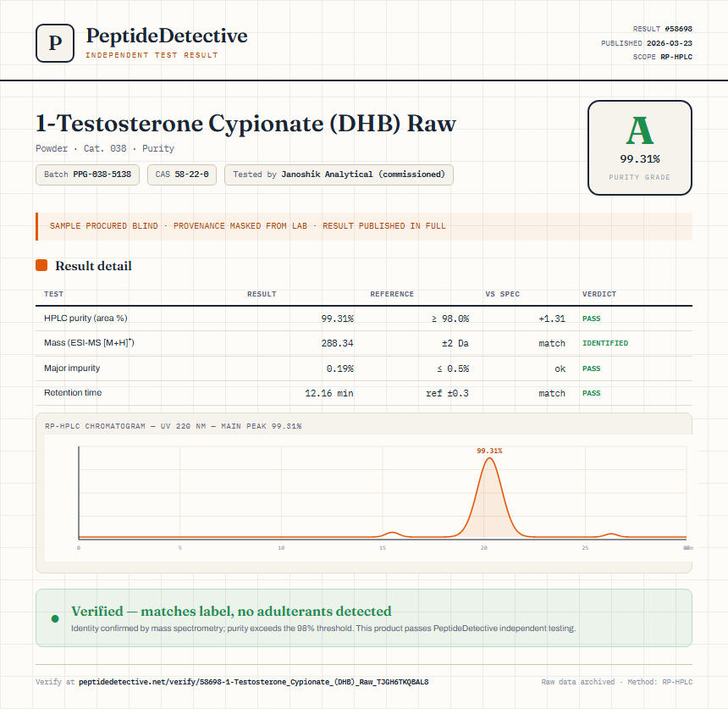Click the IDENTIFIED verdict label
The width and height of the screenshot is (728, 709).
[605, 343]
